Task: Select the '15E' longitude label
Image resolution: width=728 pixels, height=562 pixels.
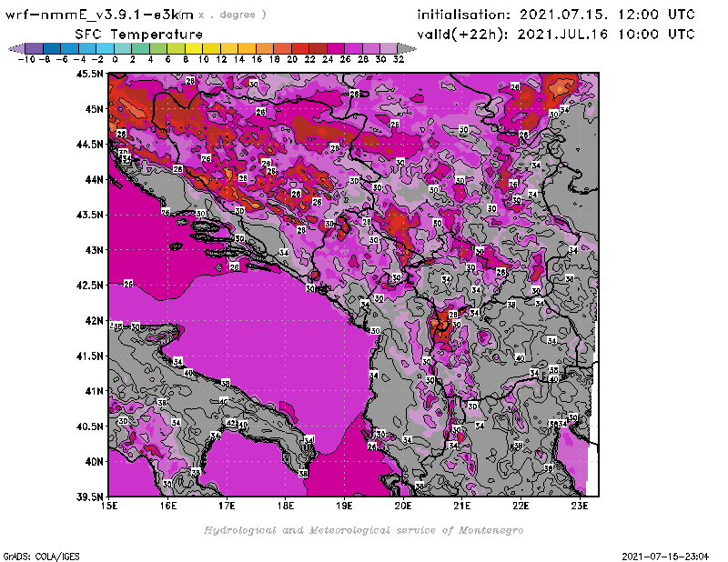Action: [x=109, y=506]
